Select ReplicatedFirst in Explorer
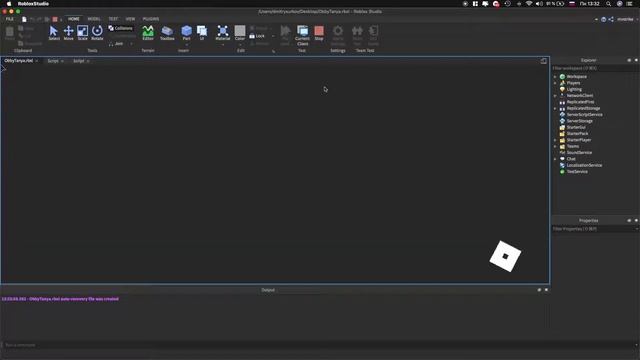Image resolution: width=640 pixels, height=360 pixels. [x=580, y=102]
